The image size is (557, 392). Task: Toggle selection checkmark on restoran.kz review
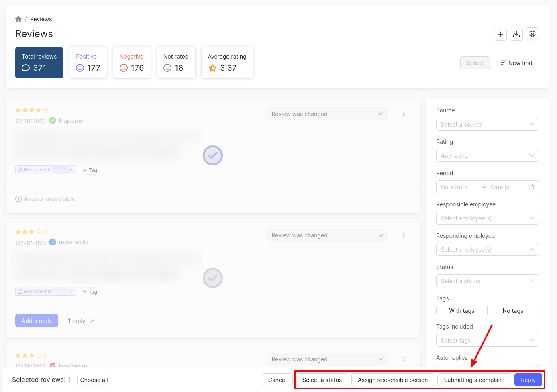pos(212,278)
